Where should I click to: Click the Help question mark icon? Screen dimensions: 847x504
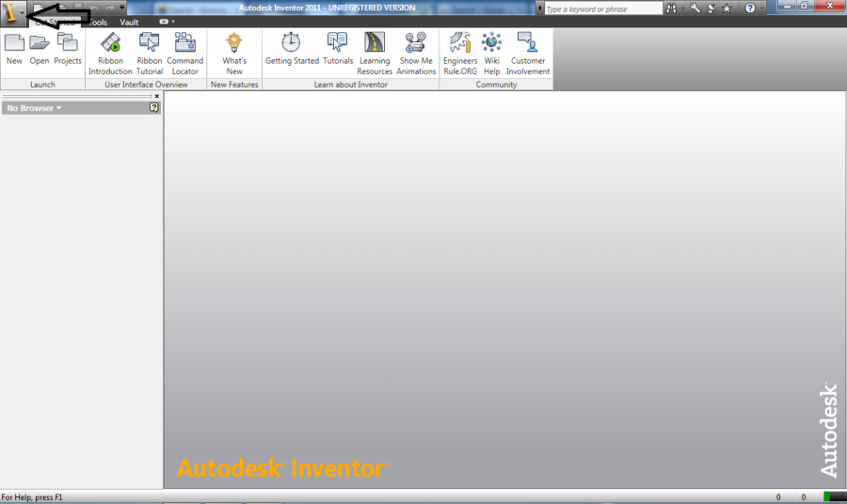tap(750, 8)
